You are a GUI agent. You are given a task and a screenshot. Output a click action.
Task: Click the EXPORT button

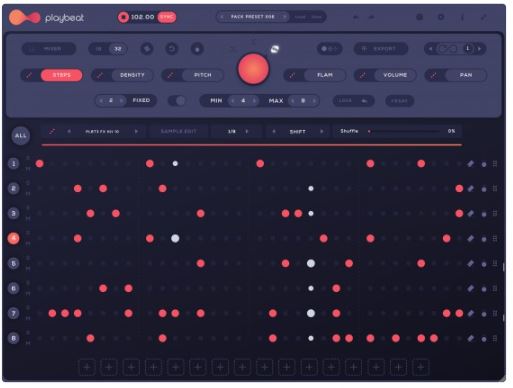pos(381,49)
